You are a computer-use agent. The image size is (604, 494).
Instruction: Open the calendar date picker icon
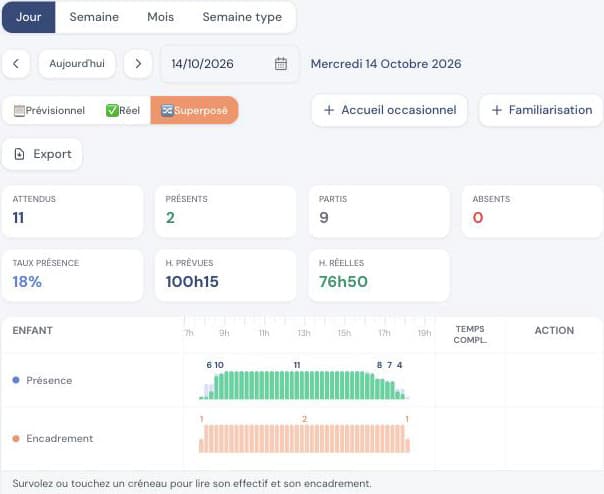(281, 64)
